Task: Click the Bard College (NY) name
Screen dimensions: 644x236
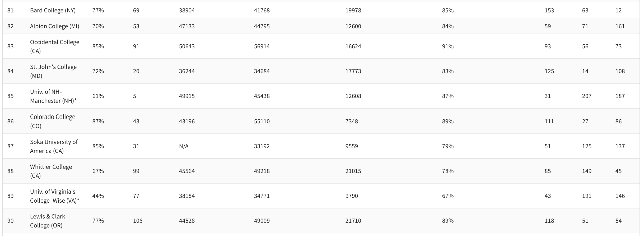Action: (53, 10)
